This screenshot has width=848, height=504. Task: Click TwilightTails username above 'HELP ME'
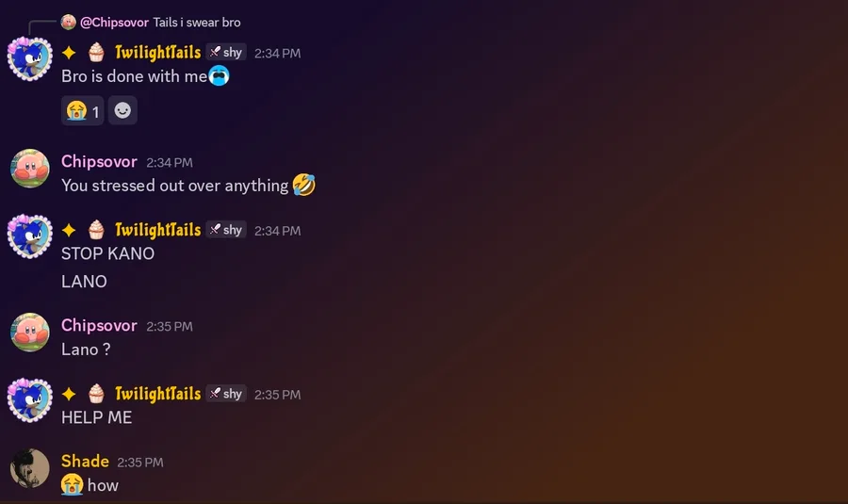(x=158, y=394)
